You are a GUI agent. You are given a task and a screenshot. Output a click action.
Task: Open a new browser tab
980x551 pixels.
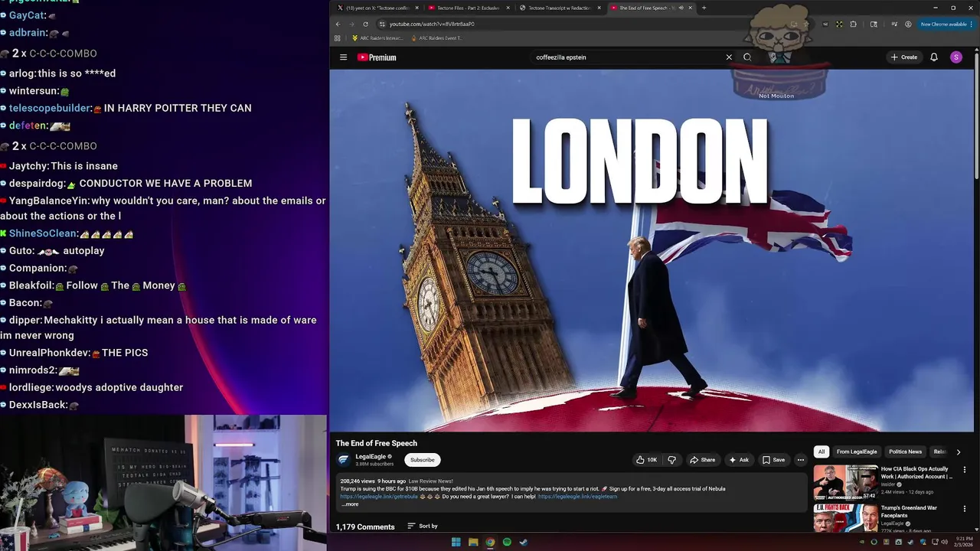704,8
